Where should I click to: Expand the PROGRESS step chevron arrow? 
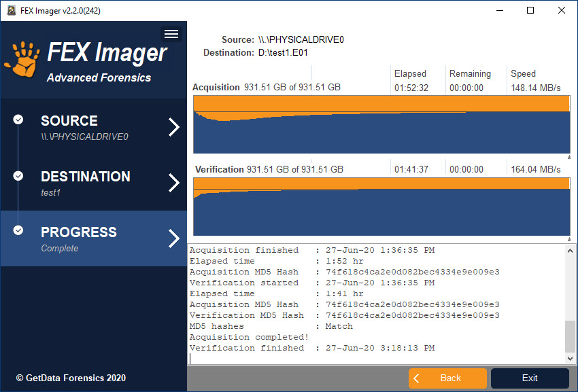coord(174,238)
